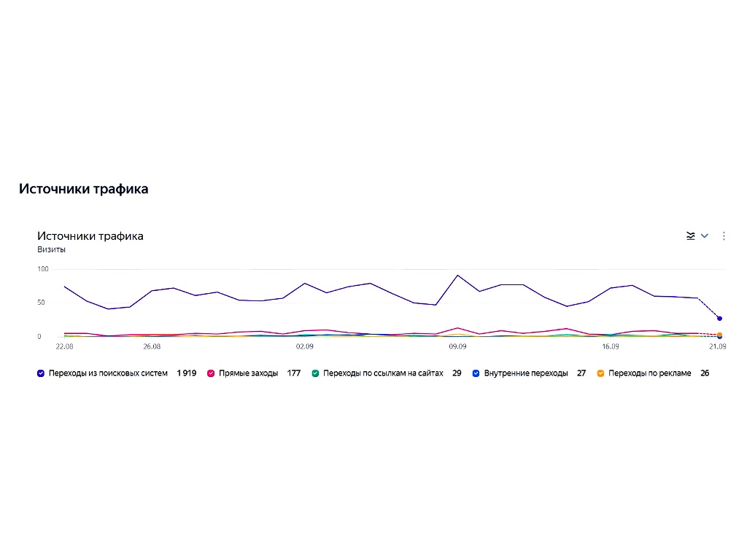The height and width of the screenshot is (560, 747).
Task: Click the 09.09 peak on search line
Action: (458, 275)
